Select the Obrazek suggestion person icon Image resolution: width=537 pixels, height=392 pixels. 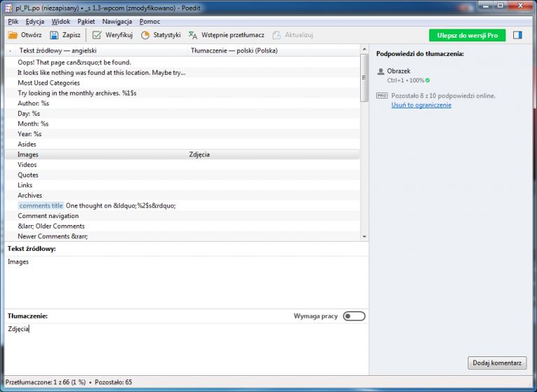(380, 71)
